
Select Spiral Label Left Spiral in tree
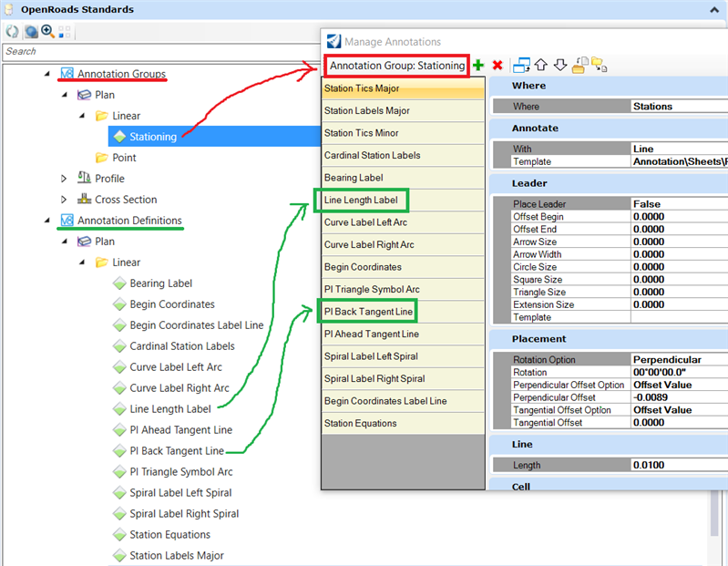(180, 493)
